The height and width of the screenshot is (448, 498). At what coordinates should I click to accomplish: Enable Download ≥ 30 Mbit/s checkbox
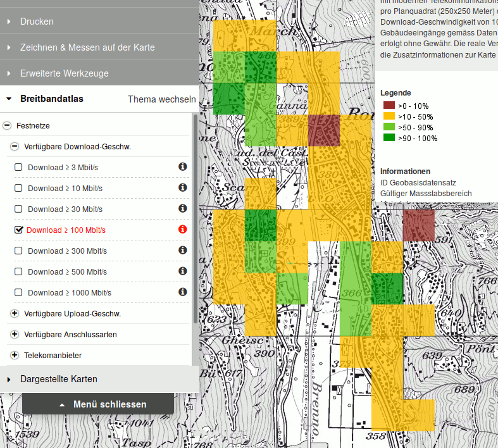point(18,209)
